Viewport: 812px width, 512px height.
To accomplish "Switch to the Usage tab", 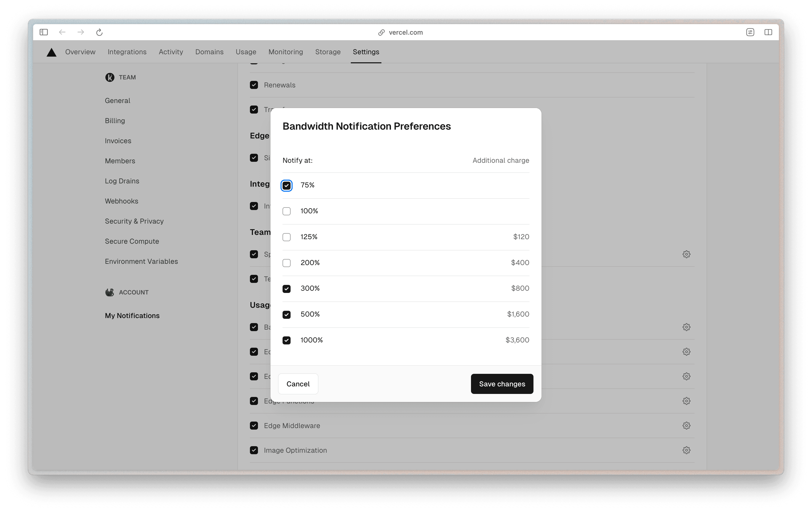I will point(246,52).
